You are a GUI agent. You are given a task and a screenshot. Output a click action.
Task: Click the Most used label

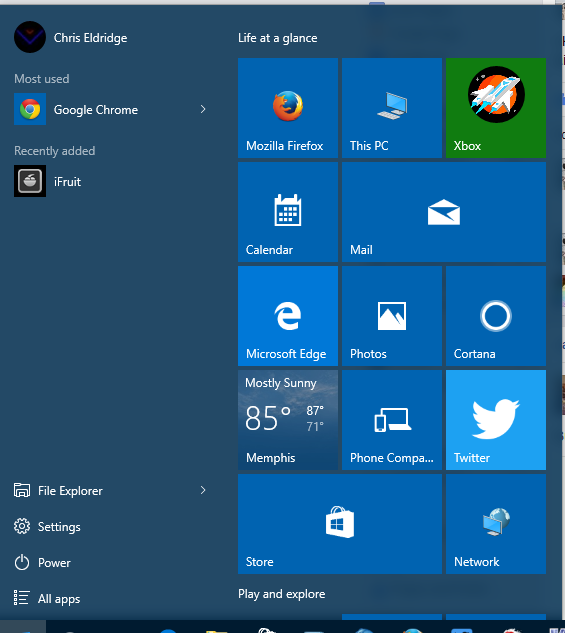42,79
